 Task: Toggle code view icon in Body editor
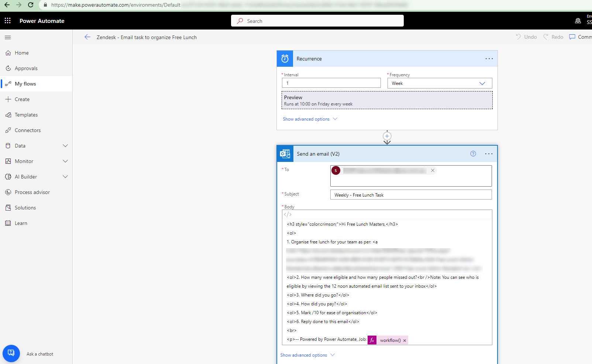[288, 214]
